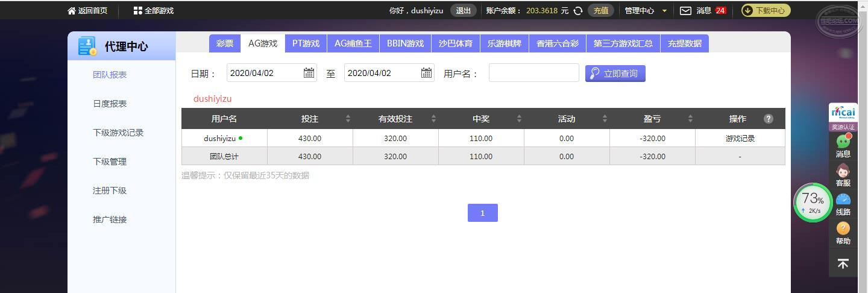Open 推广链接 in the sidebar
Viewport: 868px width, 293px height.
pyautogui.click(x=110, y=219)
